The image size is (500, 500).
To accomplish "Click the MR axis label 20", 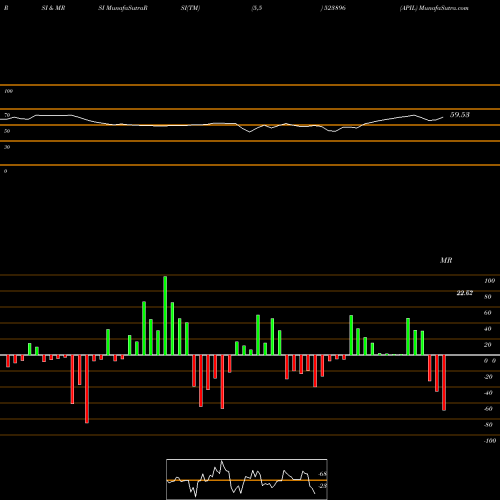I will coord(488,345).
